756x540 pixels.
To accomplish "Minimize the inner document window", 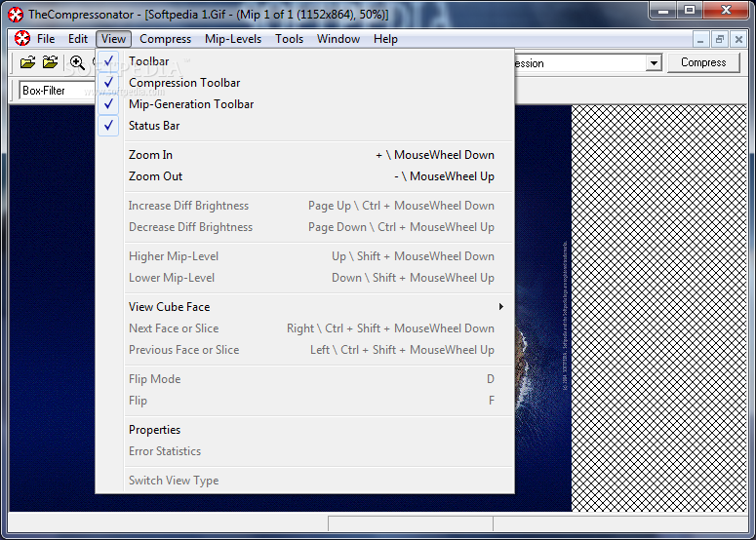I will [700, 40].
